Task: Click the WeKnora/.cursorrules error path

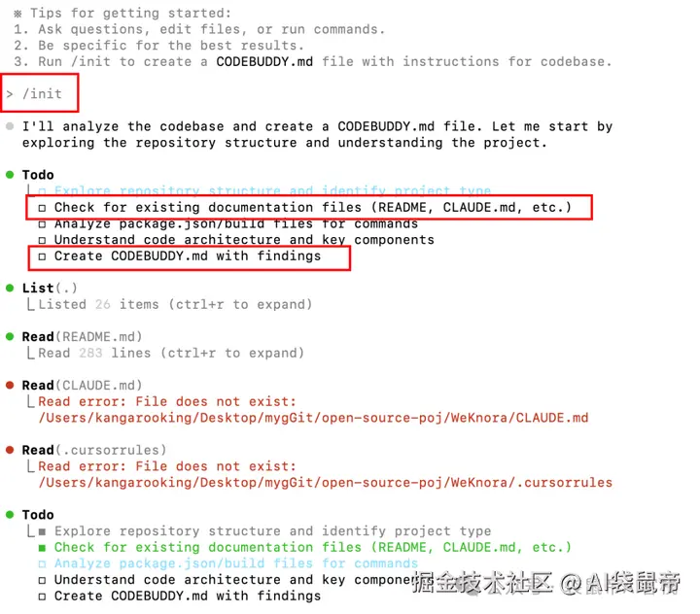Action: pyautogui.click(x=326, y=483)
